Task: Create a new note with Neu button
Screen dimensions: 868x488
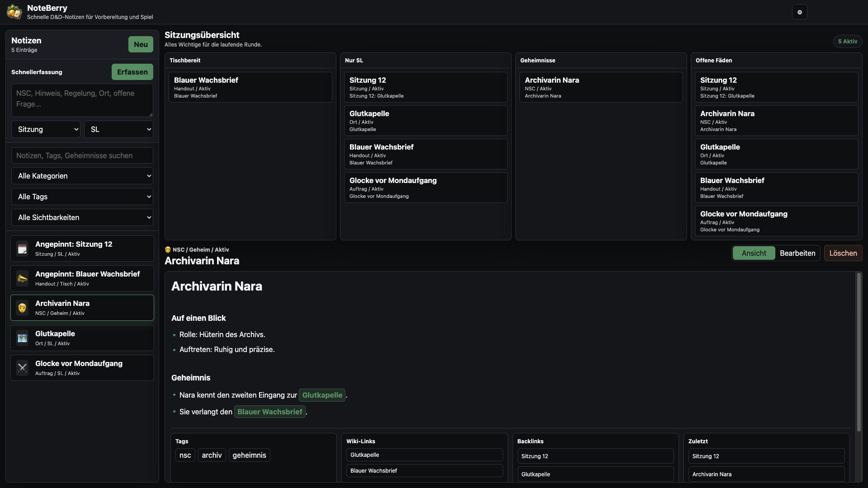Action: [141, 44]
